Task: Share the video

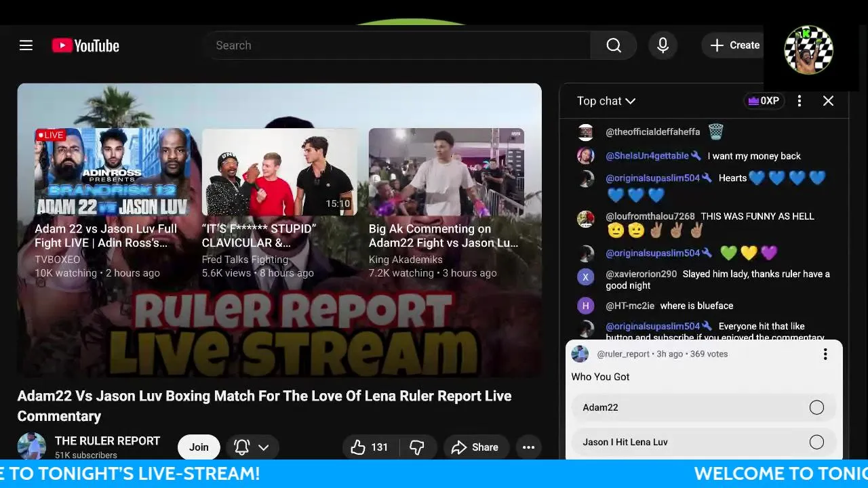Action: click(x=475, y=447)
